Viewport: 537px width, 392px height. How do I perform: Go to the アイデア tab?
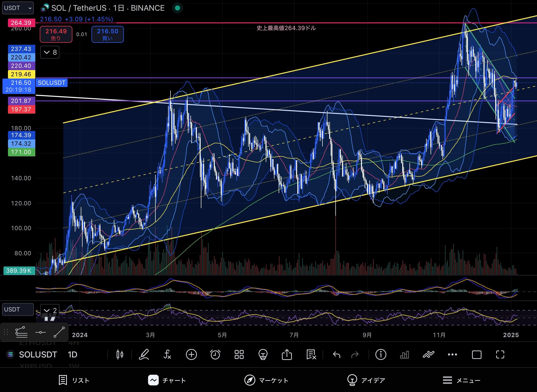366,380
